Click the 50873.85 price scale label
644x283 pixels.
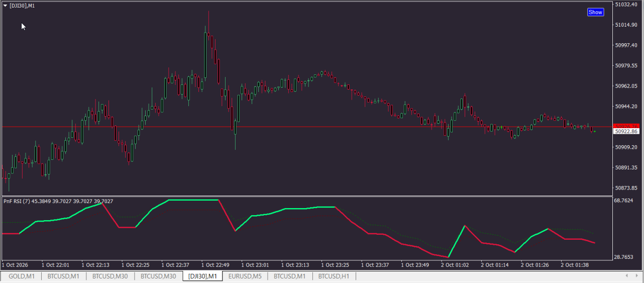tap(626, 188)
